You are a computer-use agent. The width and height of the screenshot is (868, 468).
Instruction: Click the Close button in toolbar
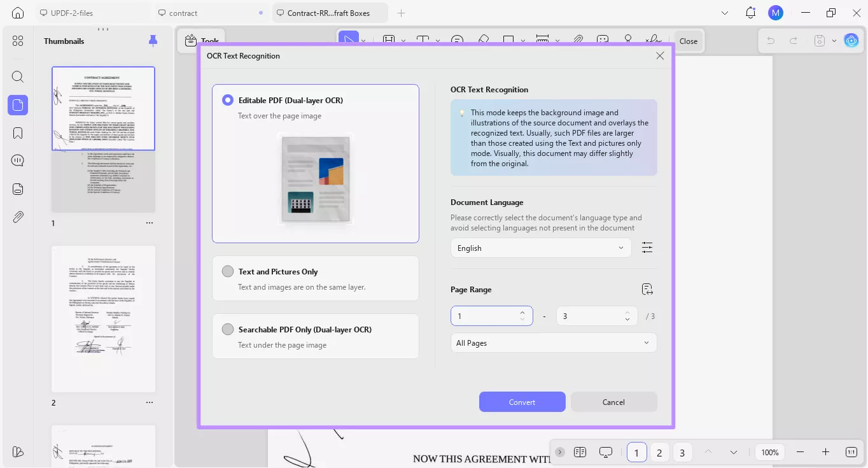tap(689, 41)
